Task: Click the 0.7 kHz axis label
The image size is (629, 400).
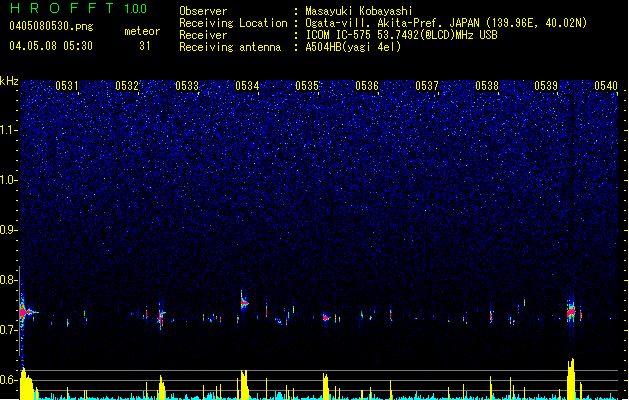Action: coord(9,330)
